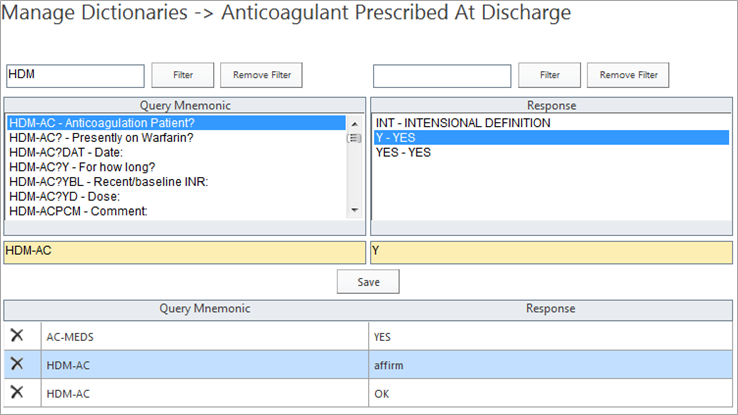Click the empty Response filter text box
The height and width of the screenshot is (415, 738).
pos(442,76)
